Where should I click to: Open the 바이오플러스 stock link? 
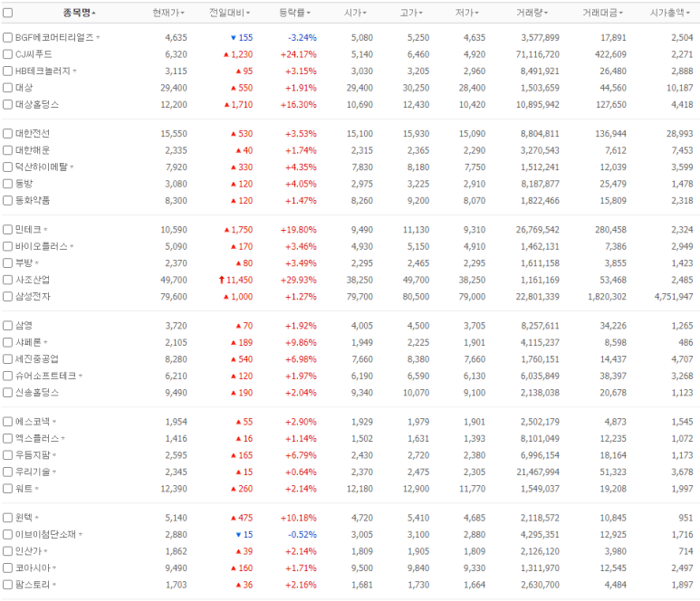[42, 247]
